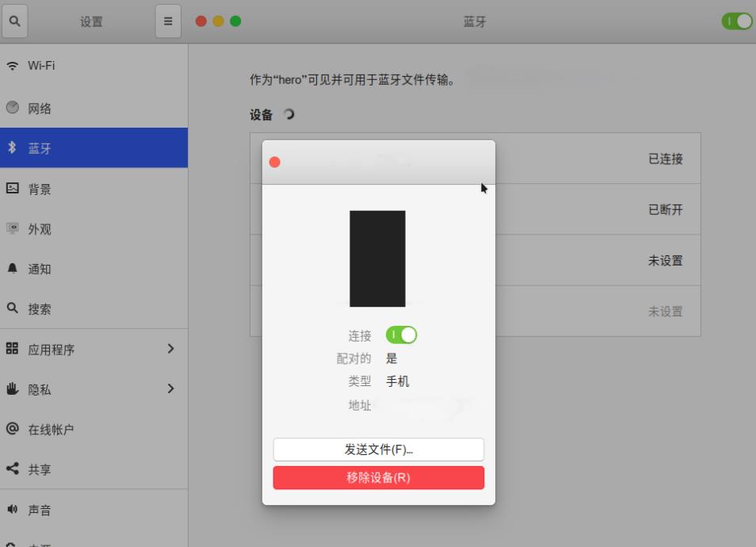Turn off the Bluetooth master switch

point(736,21)
